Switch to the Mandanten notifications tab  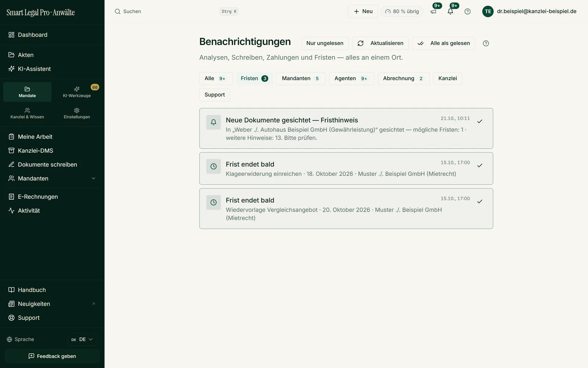click(x=301, y=78)
